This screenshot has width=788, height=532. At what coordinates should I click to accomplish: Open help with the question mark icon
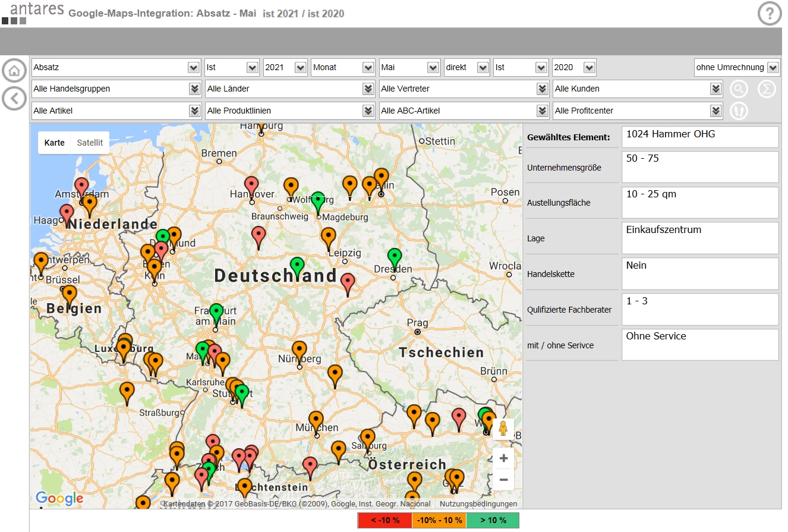coord(770,13)
